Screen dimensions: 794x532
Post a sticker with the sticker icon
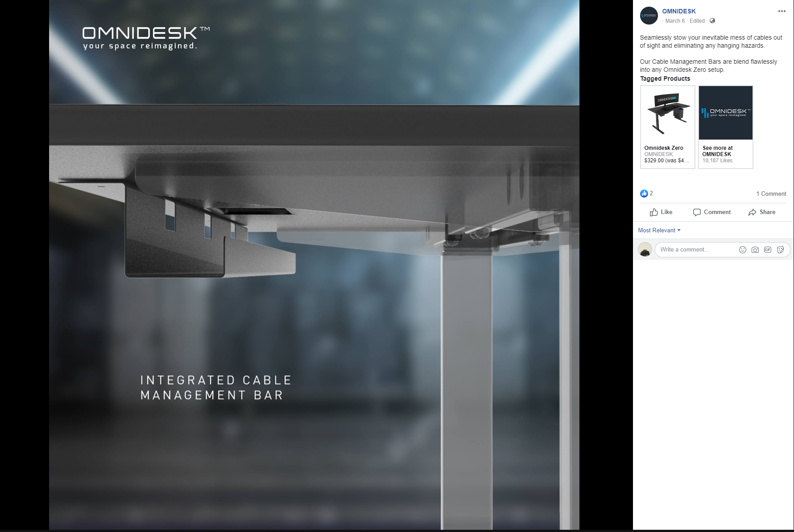[x=780, y=250]
